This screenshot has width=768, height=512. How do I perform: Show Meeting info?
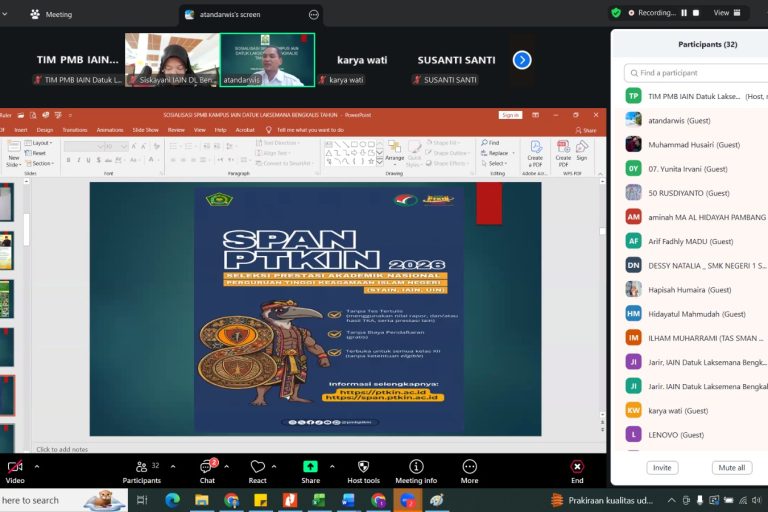click(x=416, y=467)
